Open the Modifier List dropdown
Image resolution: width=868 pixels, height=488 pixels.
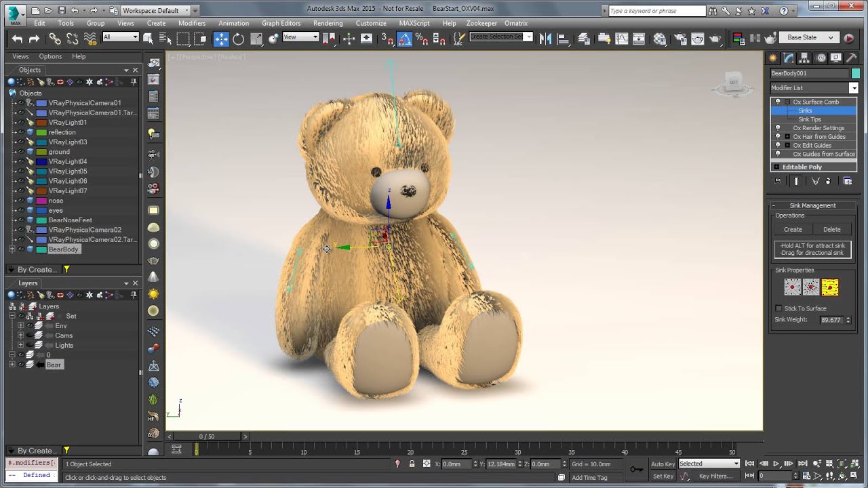tap(854, 87)
